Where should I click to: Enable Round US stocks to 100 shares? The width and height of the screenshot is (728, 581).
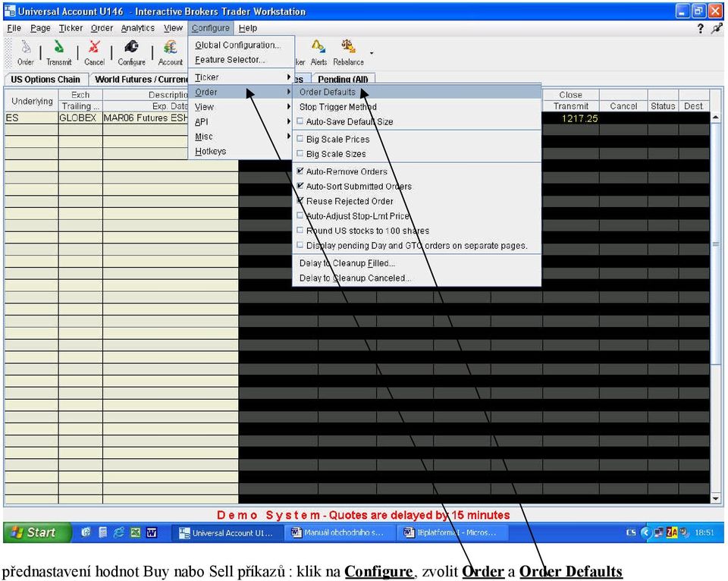coord(300,230)
